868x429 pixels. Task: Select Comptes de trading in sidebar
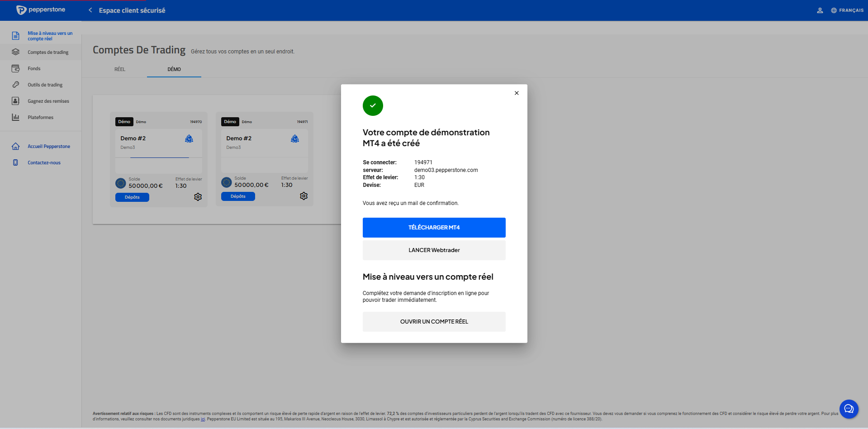[x=48, y=52]
